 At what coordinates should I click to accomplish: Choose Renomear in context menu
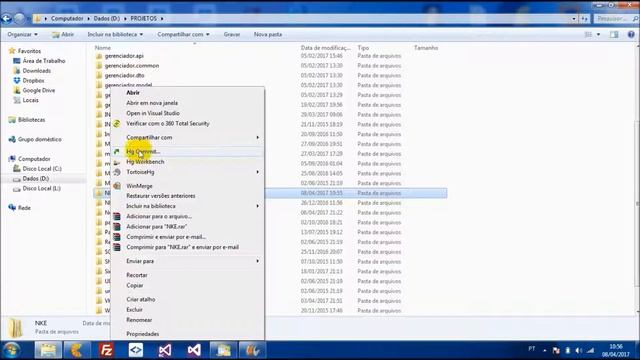(x=139, y=320)
